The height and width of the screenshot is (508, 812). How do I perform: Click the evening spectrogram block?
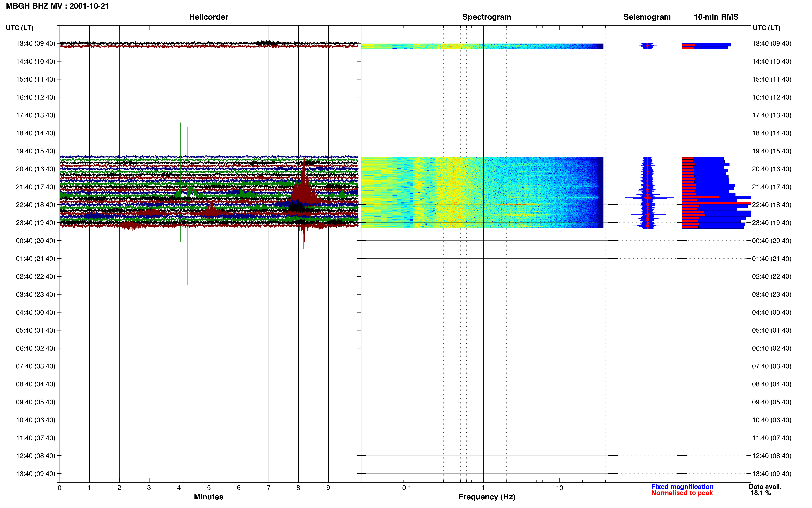(x=482, y=193)
